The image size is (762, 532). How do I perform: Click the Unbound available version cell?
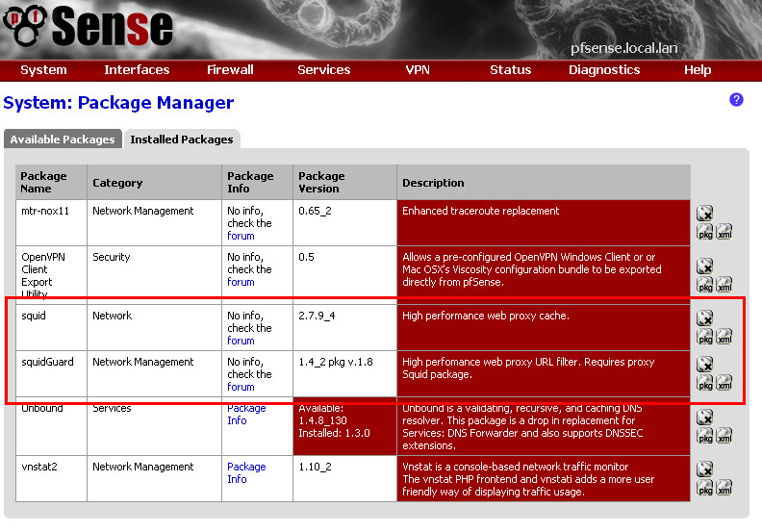point(345,426)
